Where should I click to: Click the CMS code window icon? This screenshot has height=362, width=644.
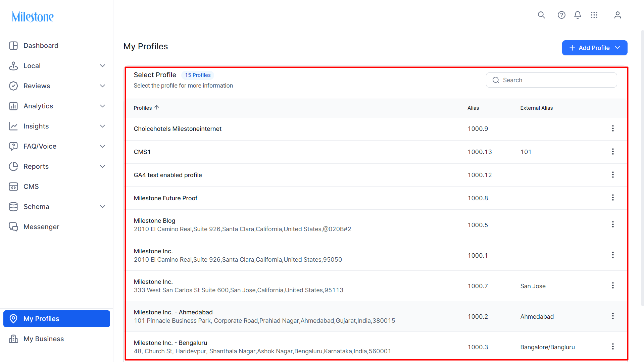click(13, 187)
